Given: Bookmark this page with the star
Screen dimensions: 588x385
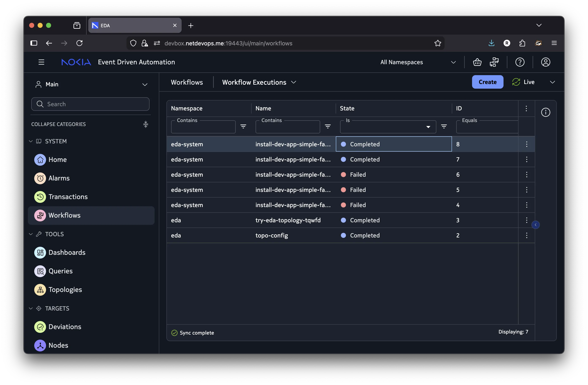Looking at the screenshot, I should click(438, 43).
